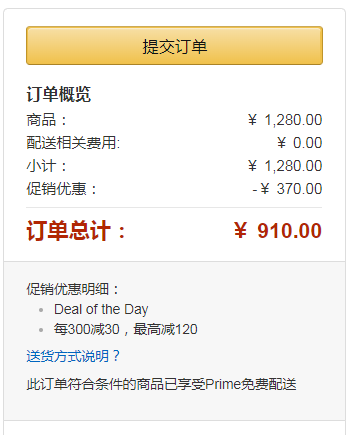Click the 促销优惠明细 promotion details heading

click(73, 289)
